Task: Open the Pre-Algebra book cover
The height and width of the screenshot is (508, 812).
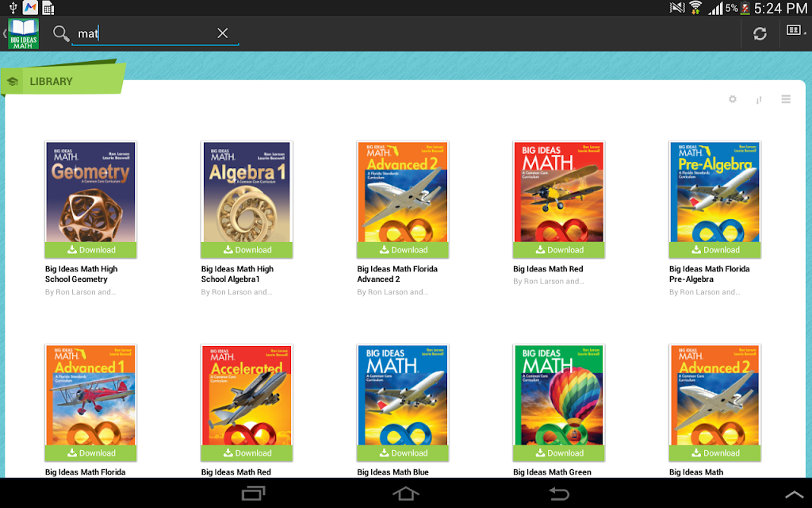Action: 714,192
